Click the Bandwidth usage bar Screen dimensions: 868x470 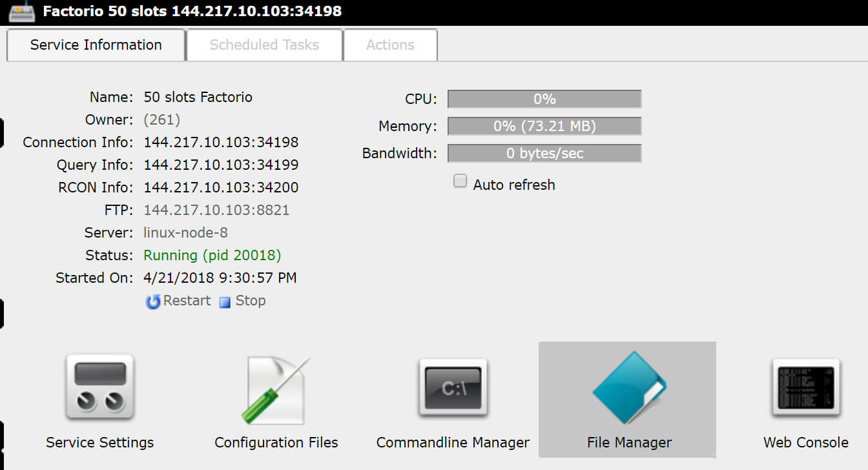[x=544, y=153]
